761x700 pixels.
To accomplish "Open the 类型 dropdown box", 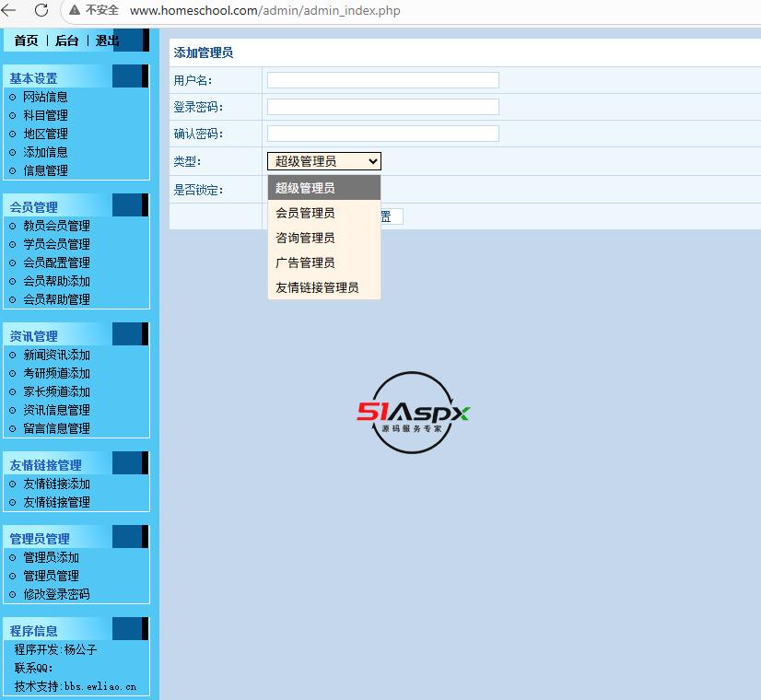I will point(324,161).
